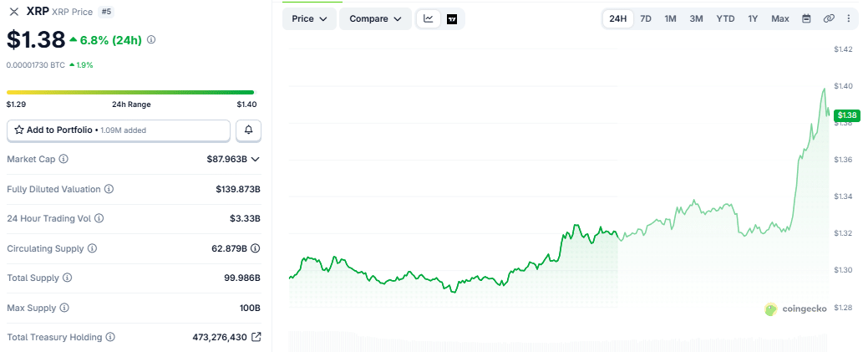Select the 7D chart range
The image size is (868, 352).
646,19
